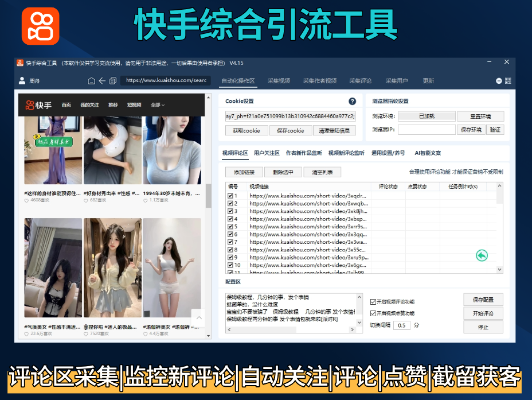Click the back arrow navigation icon
This screenshot has width=532, height=400.
click(x=101, y=81)
